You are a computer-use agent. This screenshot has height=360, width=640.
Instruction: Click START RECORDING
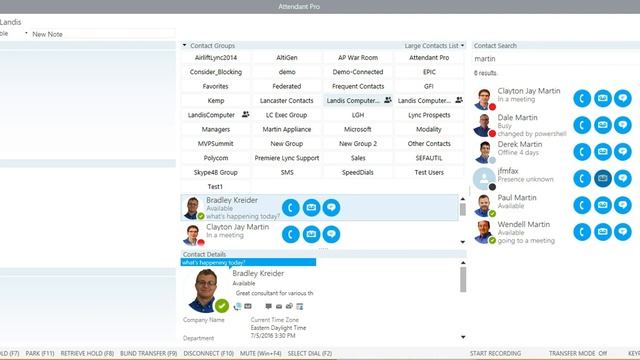tap(495, 353)
